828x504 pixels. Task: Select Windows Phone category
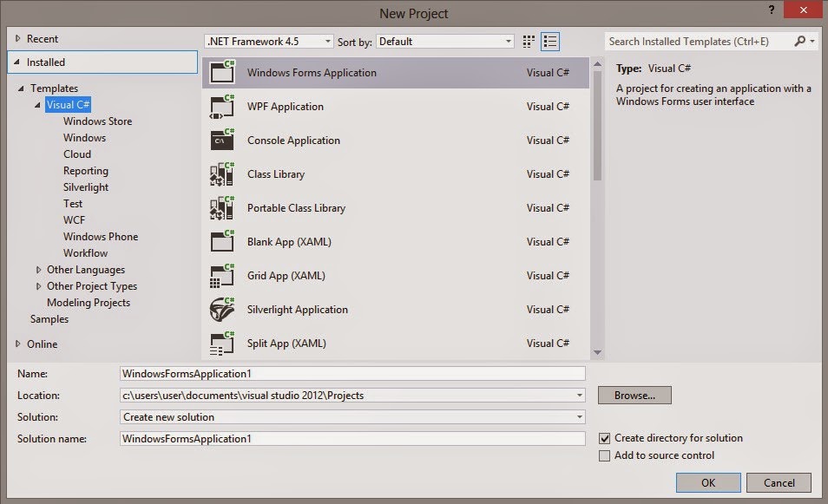[x=101, y=237]
